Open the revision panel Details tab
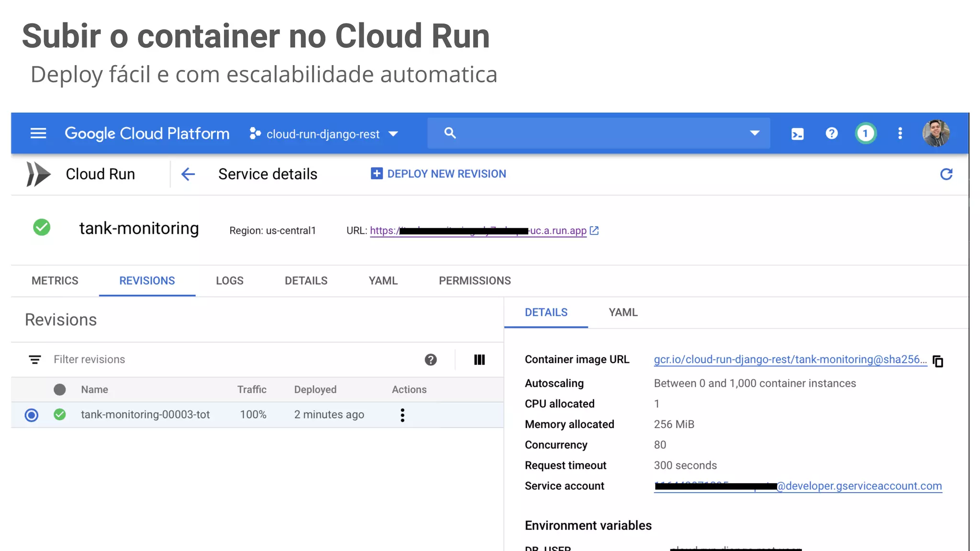980x551 pixels. [546, 312]
